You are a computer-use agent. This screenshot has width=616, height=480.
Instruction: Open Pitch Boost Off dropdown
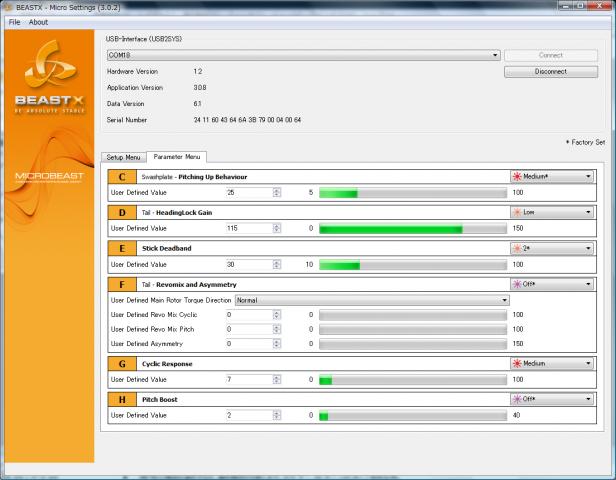coord(552,399)
